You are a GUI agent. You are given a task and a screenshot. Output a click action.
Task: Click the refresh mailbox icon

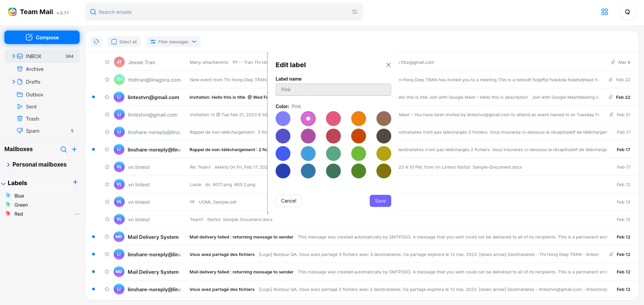coord(96,42)
